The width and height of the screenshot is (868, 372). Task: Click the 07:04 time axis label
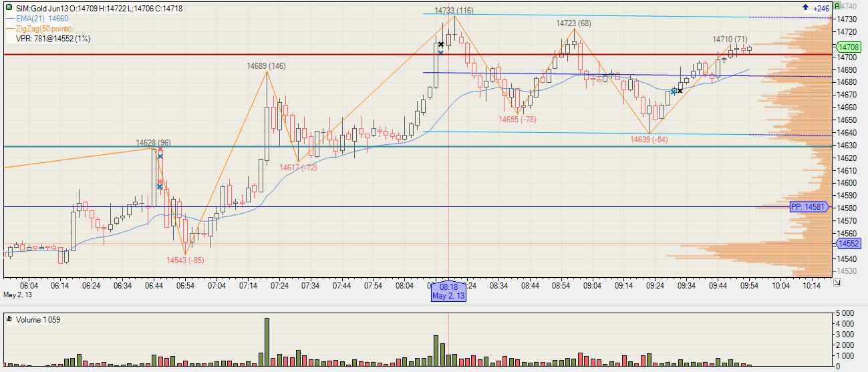pos(216,286)
